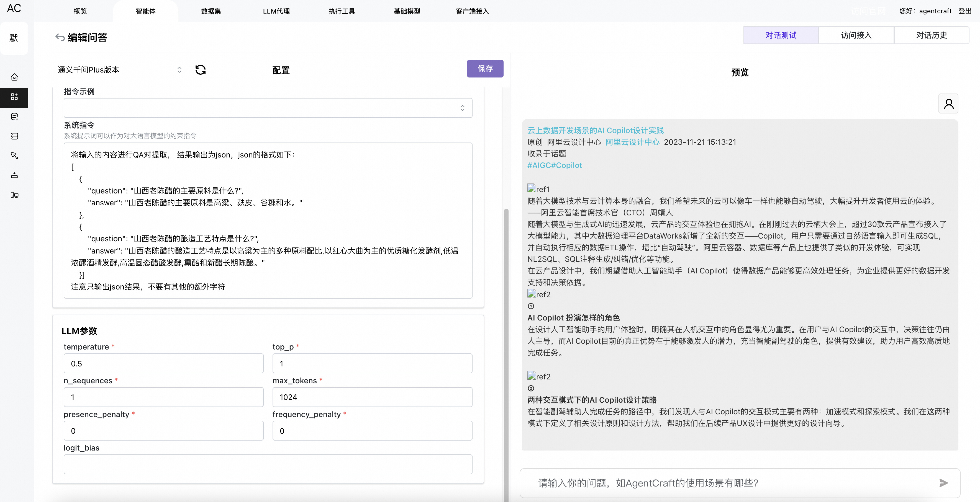980x502 pixels.
Task: Send the message with the arrow icon
Action: click(943, 483)
